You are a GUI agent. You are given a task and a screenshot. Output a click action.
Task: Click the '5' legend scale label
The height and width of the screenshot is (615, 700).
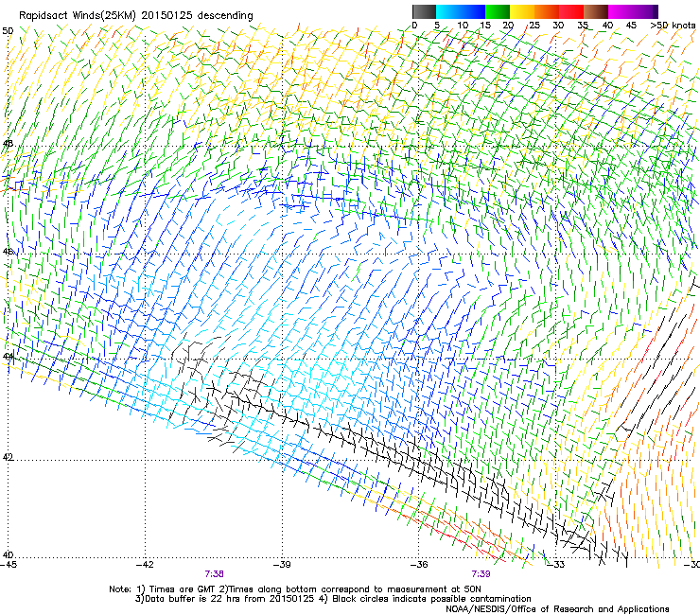click(437, 26)
